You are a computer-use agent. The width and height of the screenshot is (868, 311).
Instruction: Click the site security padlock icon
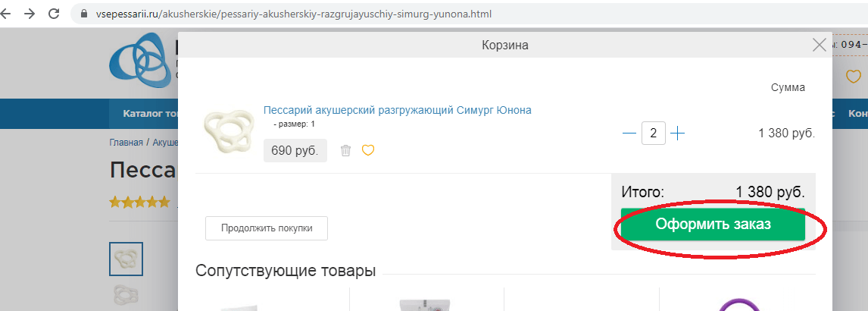[84, 14]
